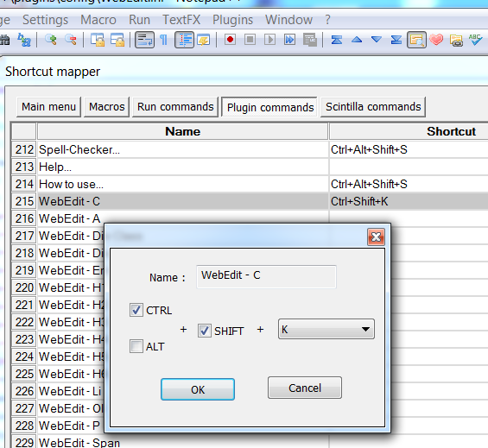488x448 pixels.
Task: Close the shortcut dialog with red X
Action: coord(376,237)
